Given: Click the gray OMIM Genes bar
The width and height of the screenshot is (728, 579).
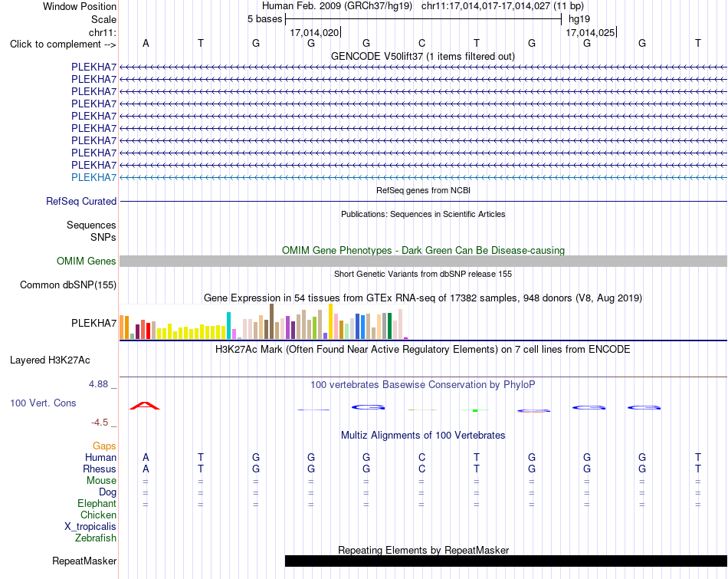Looking at the screenshot, I should tap(424, 262).
